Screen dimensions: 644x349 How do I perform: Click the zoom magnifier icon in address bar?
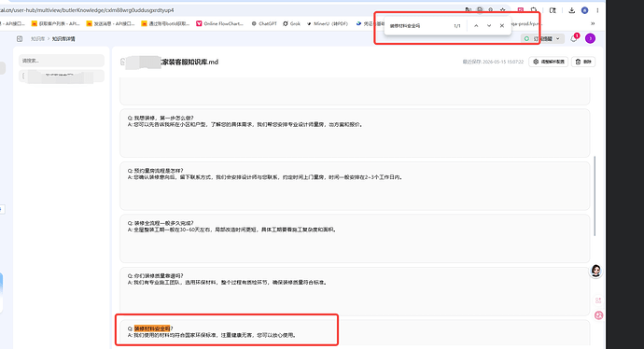491,10
